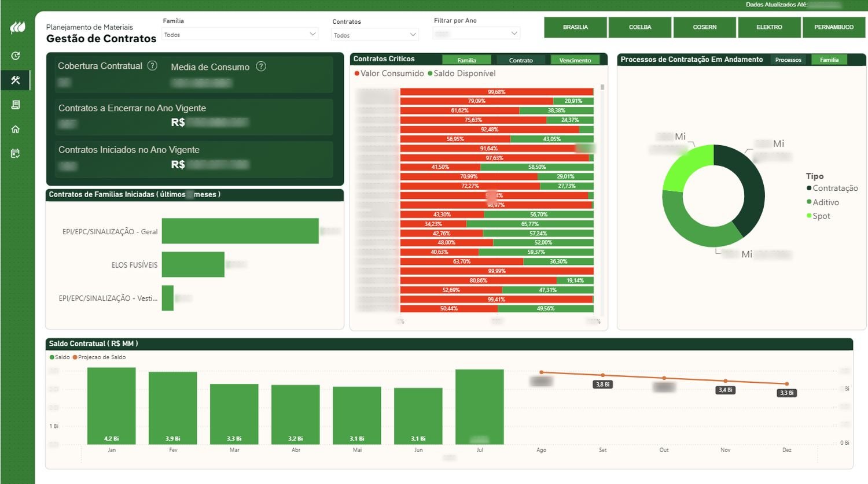Click the help icon beside Cobertura Contratual
Screen dimensions: 868x484
click(x=152, y=66)
